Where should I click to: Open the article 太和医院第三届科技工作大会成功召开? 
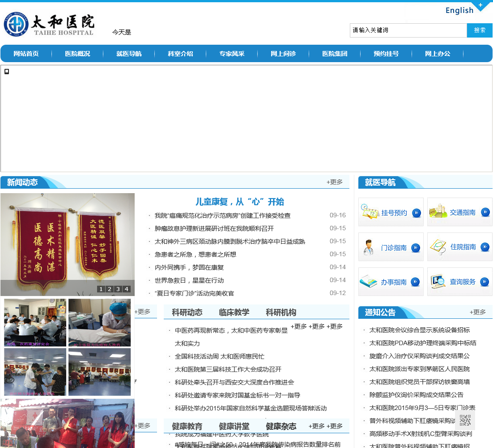coord(228,369)
